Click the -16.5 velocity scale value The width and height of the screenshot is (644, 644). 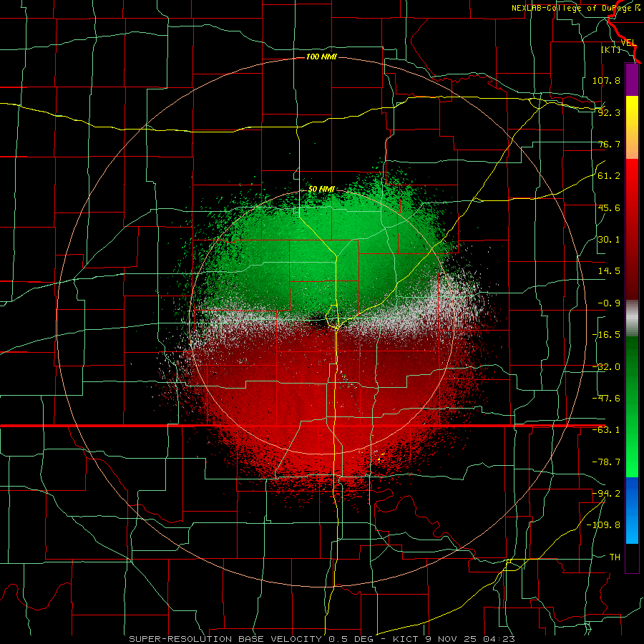(606, 335)
